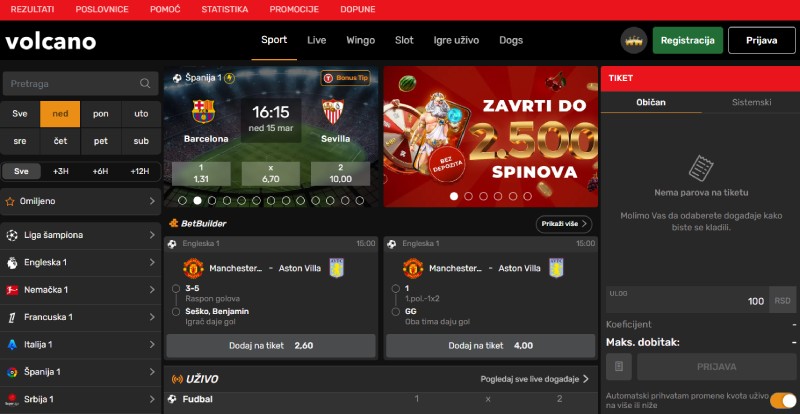Switch to the Sistemski ticket tab
800x414 pixels.
tap(752, 102)
